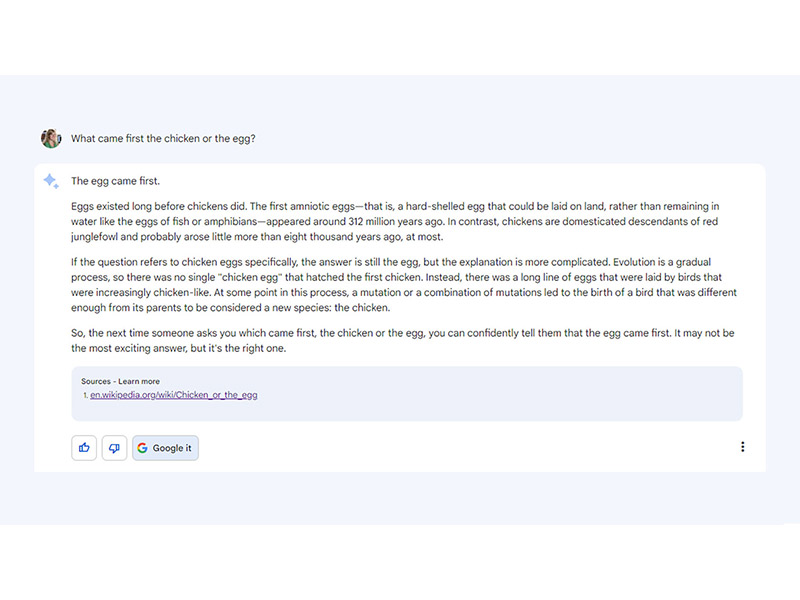Click the thumbs down bad response icon
800x600 pixels.
[x=114, y=448]
